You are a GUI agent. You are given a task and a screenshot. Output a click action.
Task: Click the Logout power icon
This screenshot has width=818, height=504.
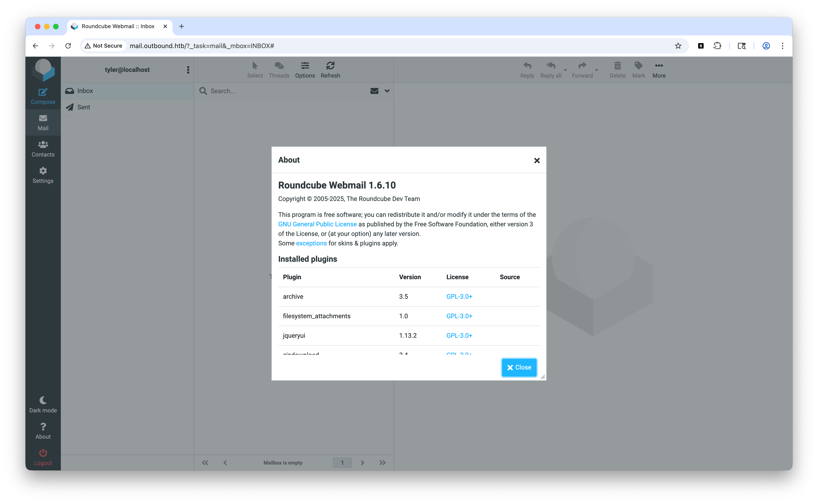tap(43, 453)
